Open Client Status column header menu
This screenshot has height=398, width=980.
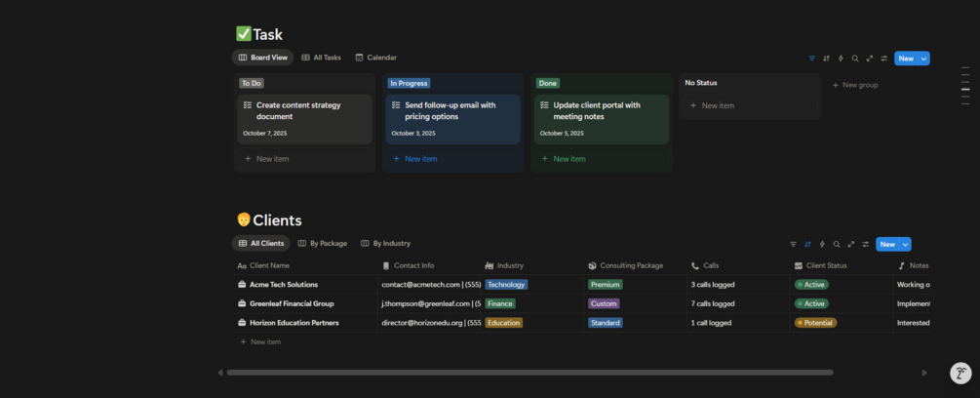point(842,265)
